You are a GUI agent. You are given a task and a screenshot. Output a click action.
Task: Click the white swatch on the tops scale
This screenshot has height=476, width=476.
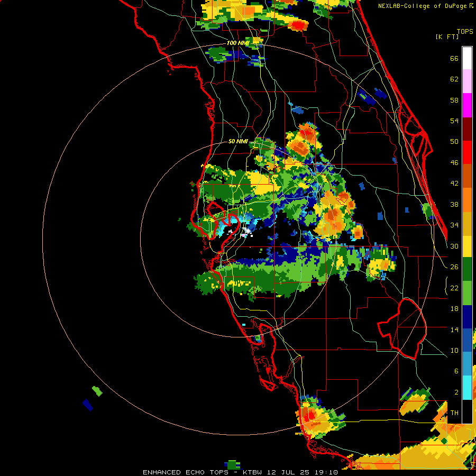tap(467, 58)
